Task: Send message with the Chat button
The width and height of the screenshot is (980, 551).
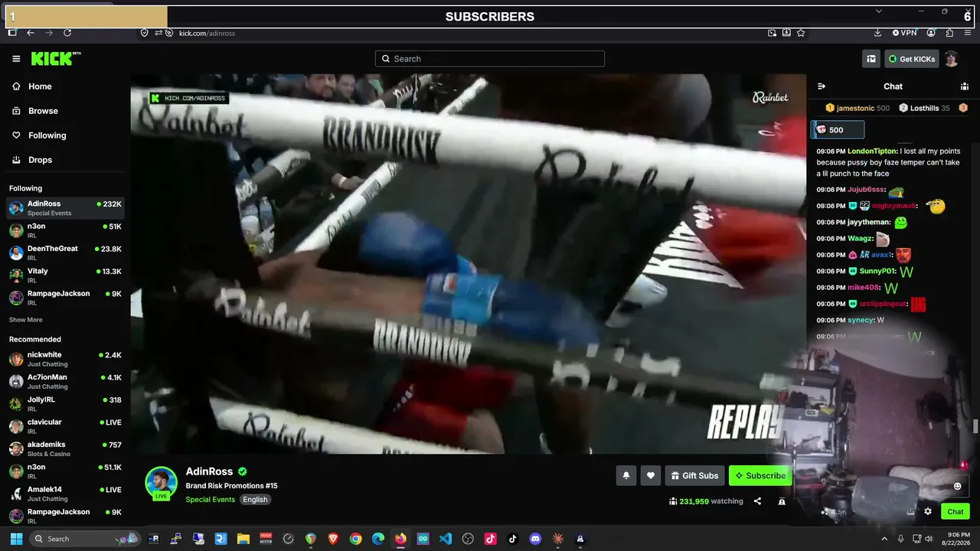Action: 955,511
